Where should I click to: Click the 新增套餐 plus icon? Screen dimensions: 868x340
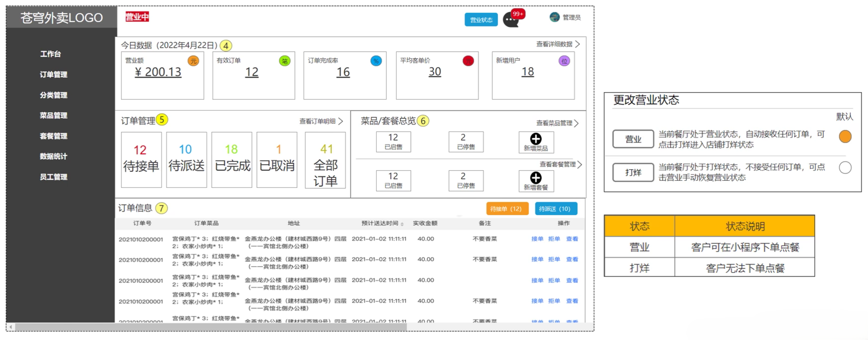[536, 178]
